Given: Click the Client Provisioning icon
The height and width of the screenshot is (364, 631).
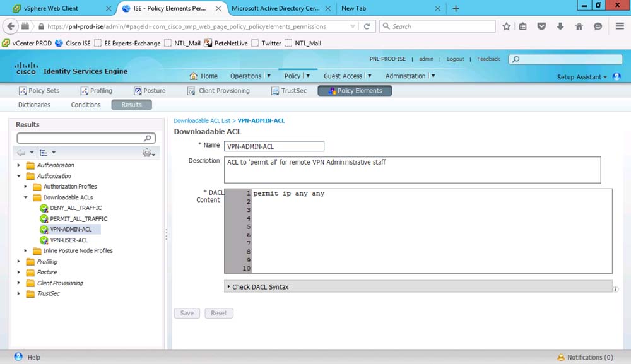Looking at the screenshot, I should [x=191, y=91].
